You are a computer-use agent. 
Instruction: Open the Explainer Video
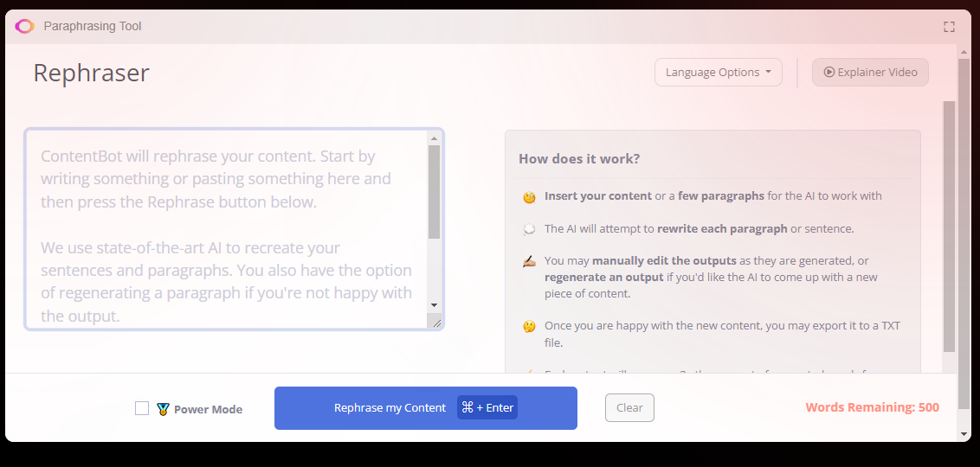(x=870, y=73)
